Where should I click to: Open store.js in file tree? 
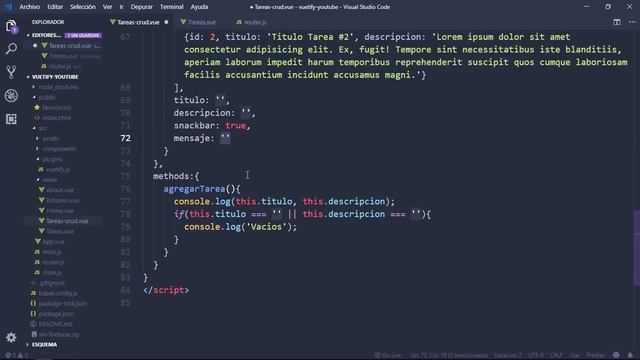point(52,273)
